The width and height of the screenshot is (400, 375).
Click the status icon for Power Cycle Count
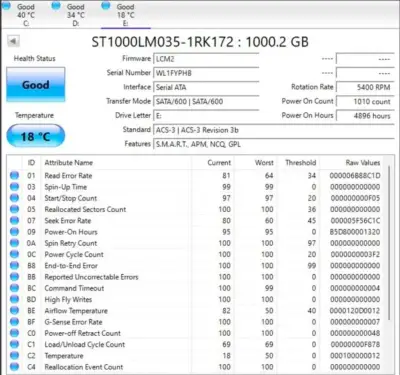pos(14,254)
